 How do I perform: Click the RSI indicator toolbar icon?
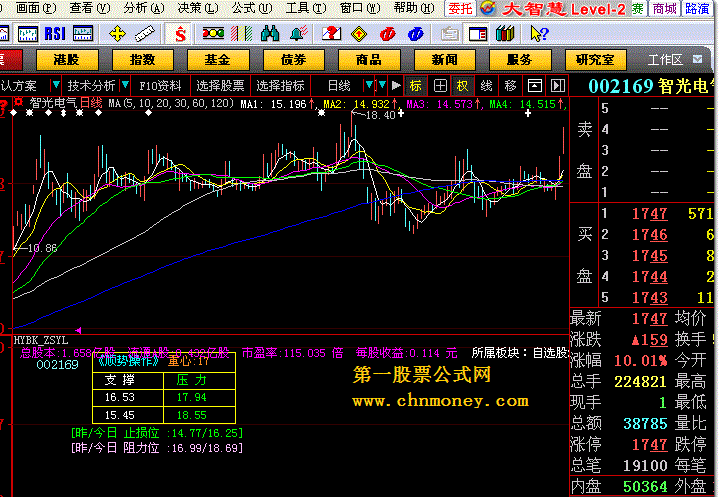[x=55, y=34]
